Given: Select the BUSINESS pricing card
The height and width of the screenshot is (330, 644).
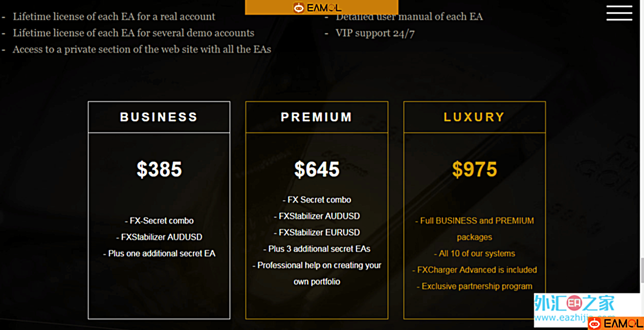Looking at the screenshot, I should coord(159,210).
